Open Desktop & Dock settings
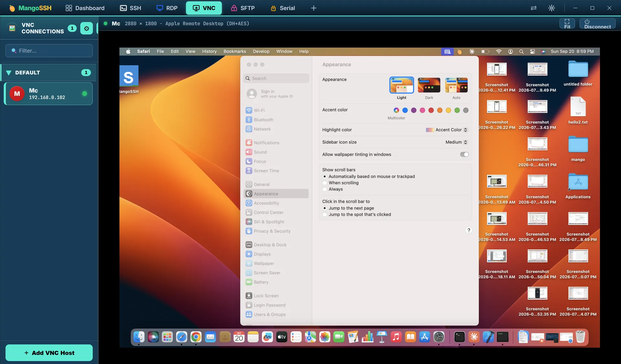 click(x=276, y=245)
